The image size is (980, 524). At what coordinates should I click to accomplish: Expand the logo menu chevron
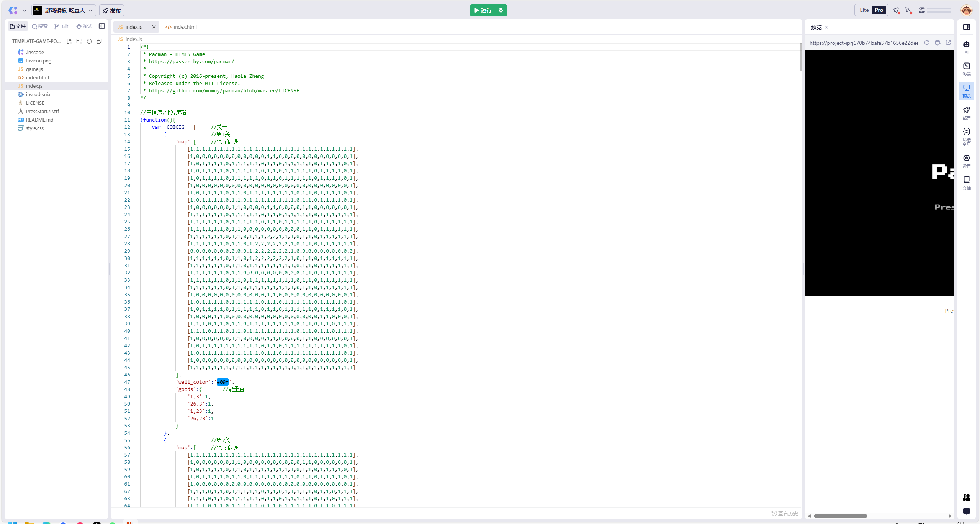(x=25, y=10)
